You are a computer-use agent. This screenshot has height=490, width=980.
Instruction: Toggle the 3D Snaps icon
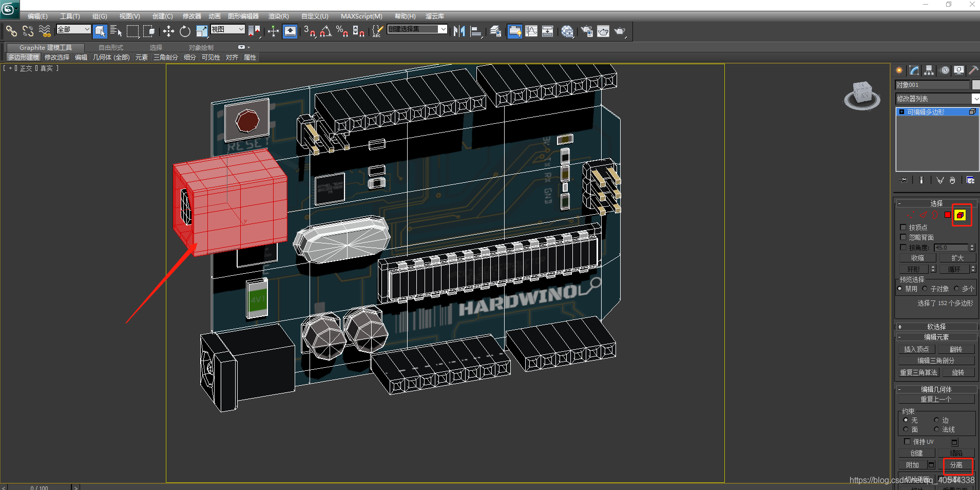tap(309, 31)
